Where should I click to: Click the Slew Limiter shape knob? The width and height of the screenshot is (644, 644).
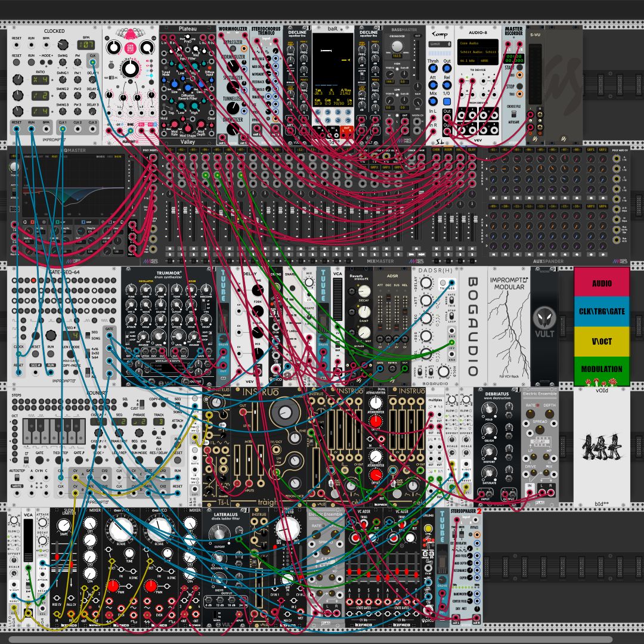(64, 525)
